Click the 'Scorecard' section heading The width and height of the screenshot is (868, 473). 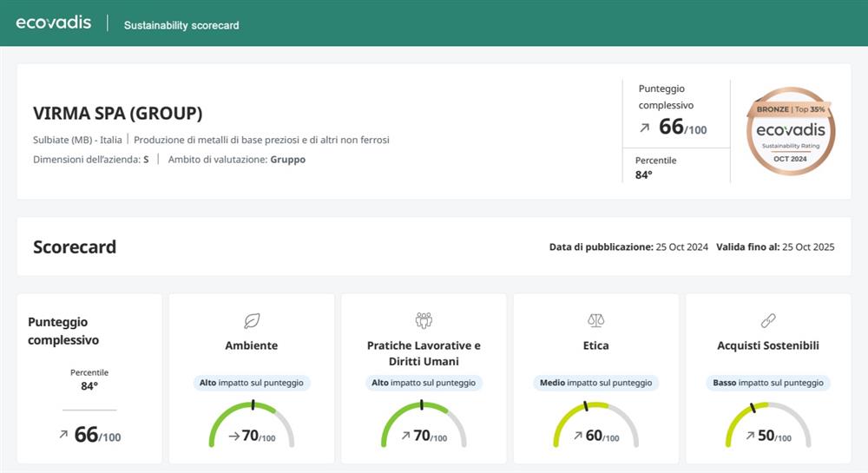click(75, 246)
